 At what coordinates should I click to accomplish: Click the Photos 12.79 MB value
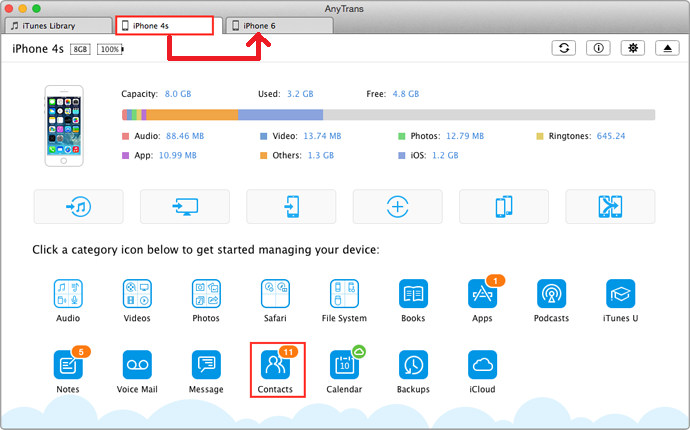tap(465, 136)
